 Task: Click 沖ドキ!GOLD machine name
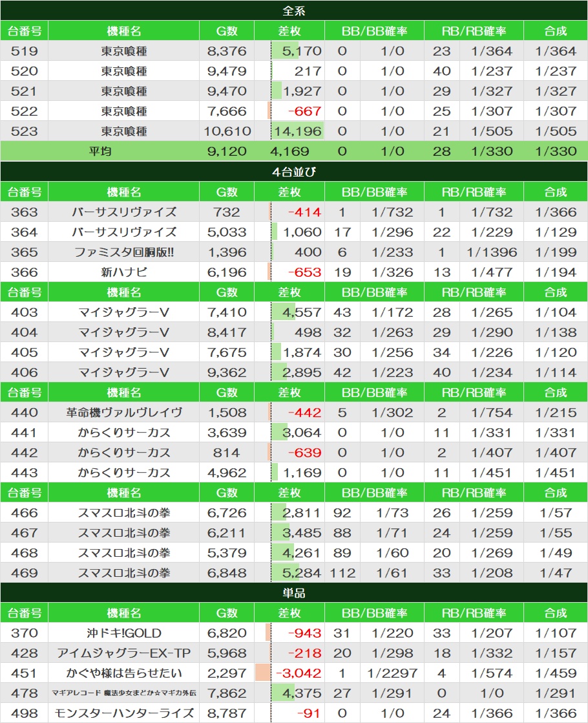124,633
